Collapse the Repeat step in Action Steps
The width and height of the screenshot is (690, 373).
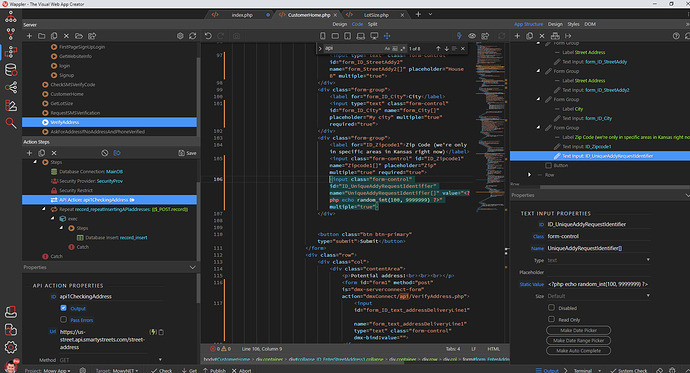point(44,209)
